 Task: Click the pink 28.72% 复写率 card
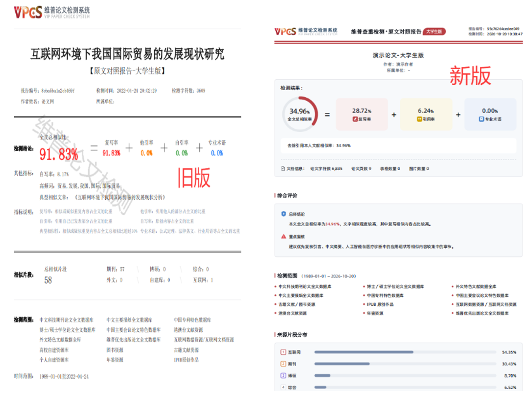[361, 114]
